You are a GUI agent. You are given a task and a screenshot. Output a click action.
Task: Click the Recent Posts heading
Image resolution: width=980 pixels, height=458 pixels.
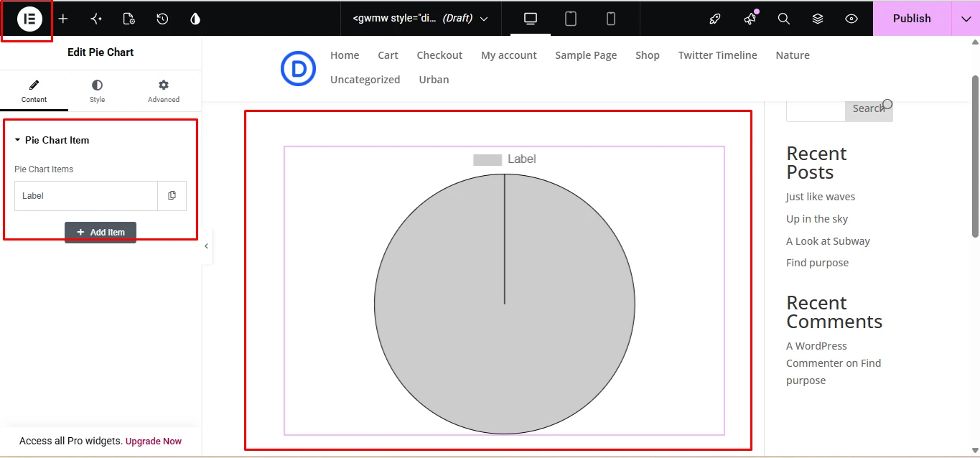(817, 163)
